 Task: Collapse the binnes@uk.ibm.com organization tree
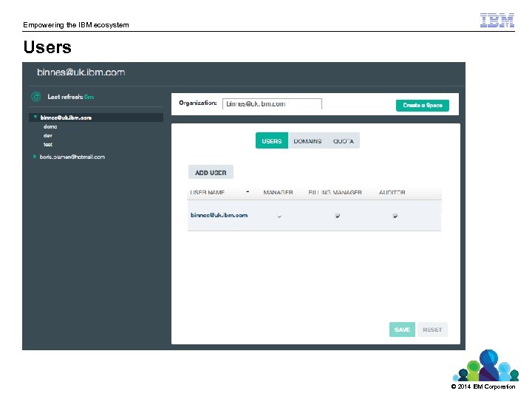(35, 117)
